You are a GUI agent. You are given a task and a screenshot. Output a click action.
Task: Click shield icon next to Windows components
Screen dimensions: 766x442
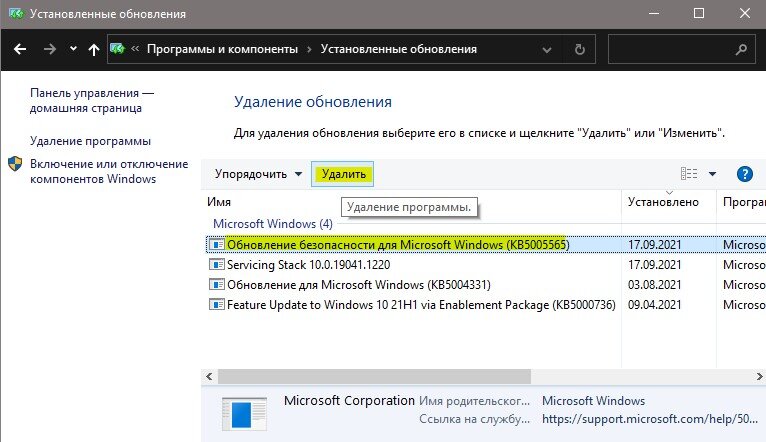[15, 164]
